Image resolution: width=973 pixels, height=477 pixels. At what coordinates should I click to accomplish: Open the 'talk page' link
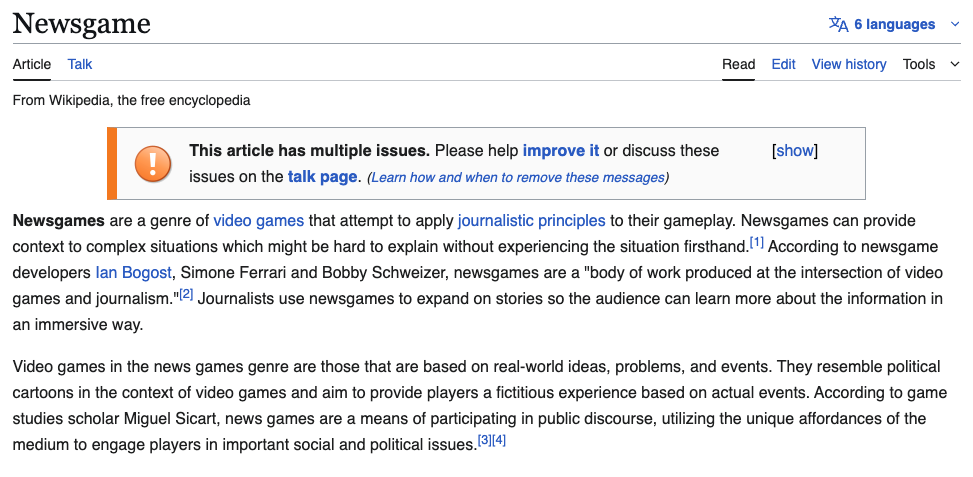coord(322,177)
